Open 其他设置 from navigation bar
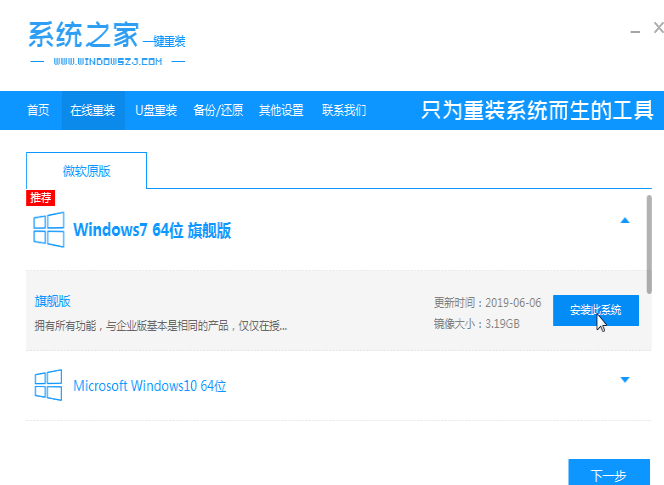 click(281, 110)
